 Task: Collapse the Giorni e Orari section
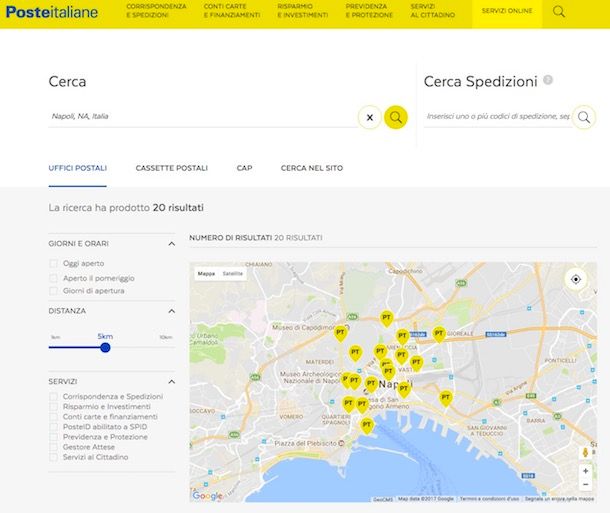point(171,244)
